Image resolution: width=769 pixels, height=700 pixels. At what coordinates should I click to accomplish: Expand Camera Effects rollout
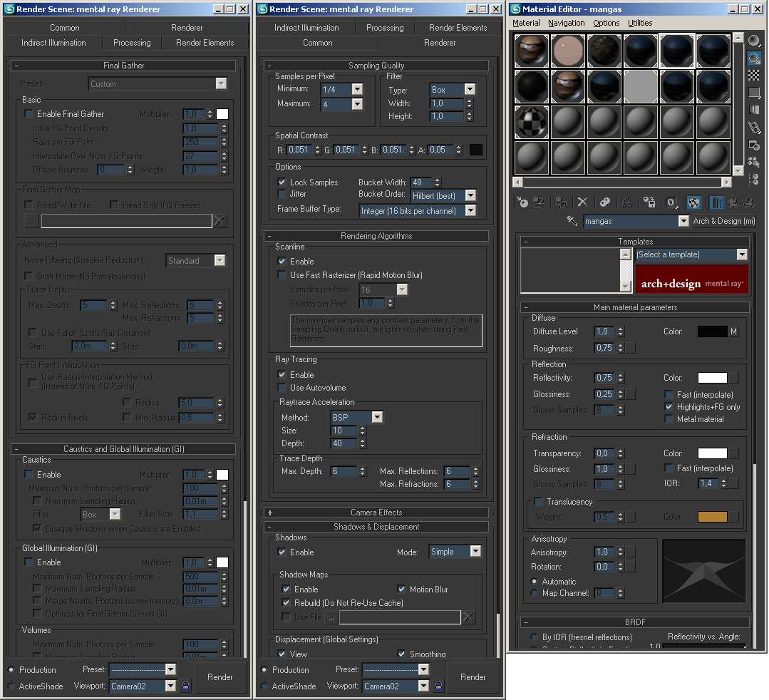click(376, 512)
